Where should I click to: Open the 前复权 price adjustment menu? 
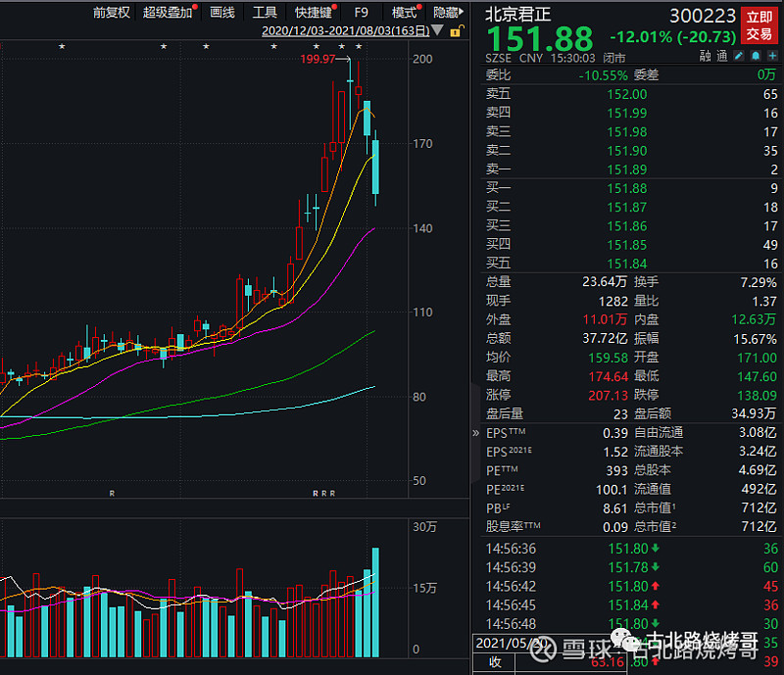coord(112,13)
